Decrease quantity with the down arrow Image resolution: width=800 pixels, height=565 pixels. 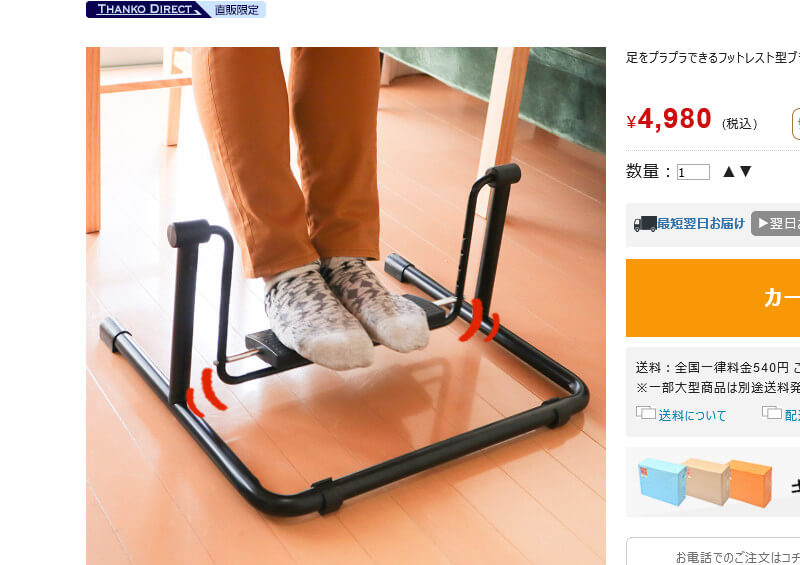745,171
